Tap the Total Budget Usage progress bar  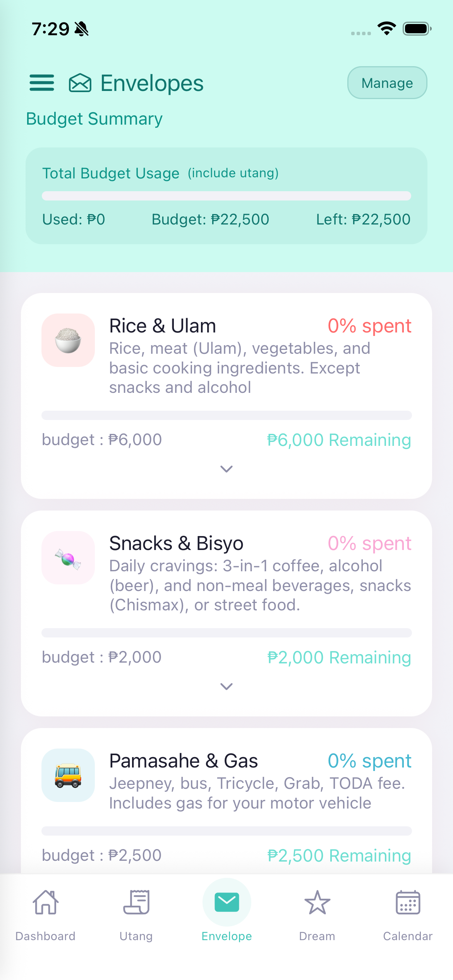coord(226,196)
